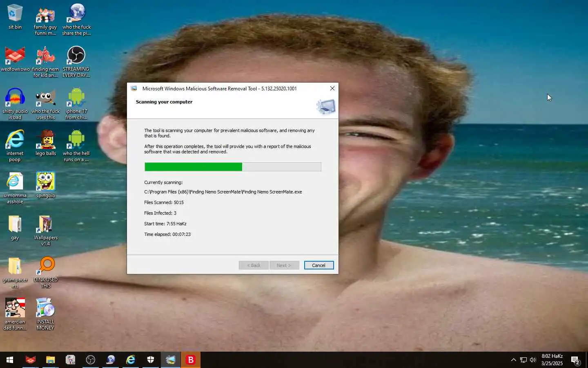Open the globe app in taskbar
The height and width of the screenshot is (368, 588).
[x=110, y=360]
